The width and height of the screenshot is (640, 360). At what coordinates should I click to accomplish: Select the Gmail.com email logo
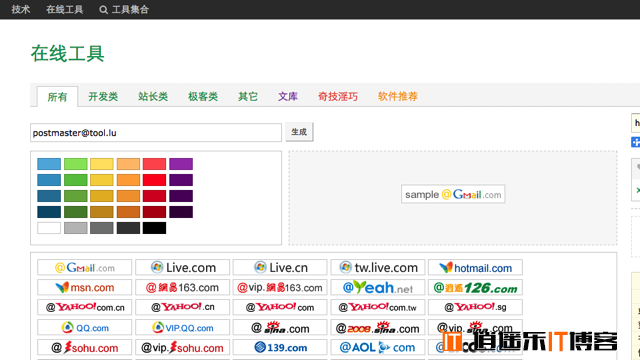click(84, 268)
